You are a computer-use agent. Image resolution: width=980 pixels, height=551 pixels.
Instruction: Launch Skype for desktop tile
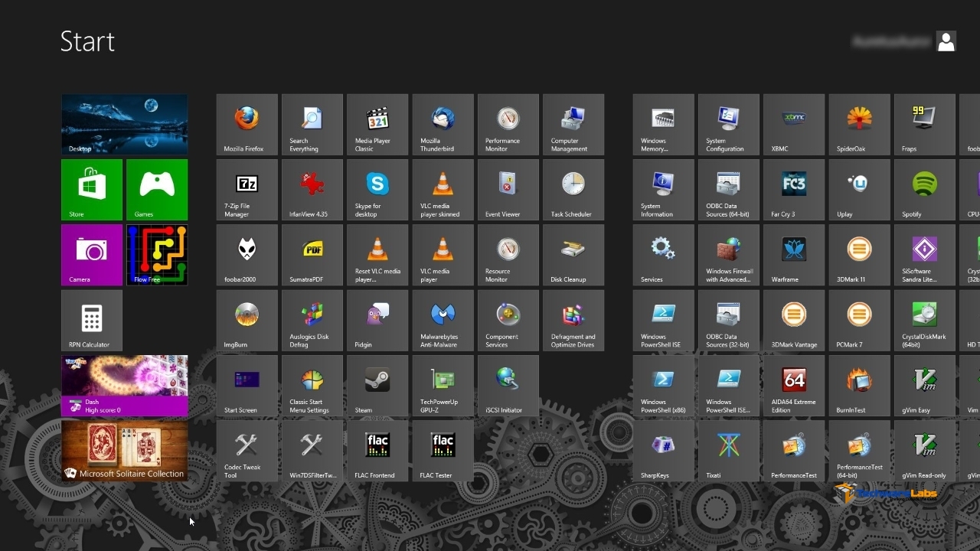pos(377,190)
